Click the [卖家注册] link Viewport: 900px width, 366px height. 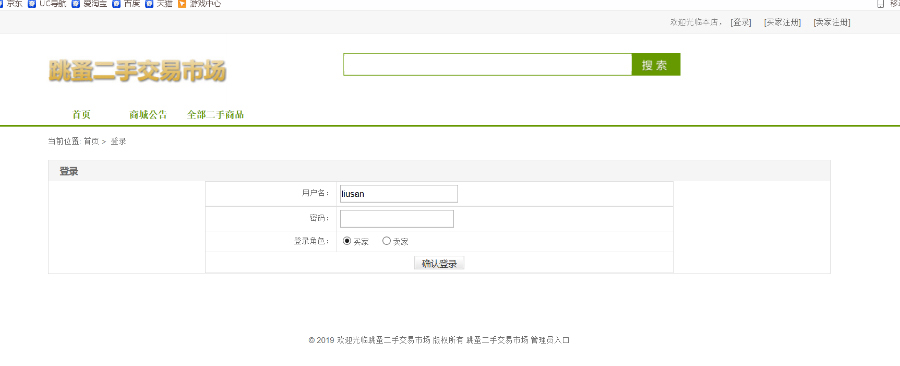832,22
